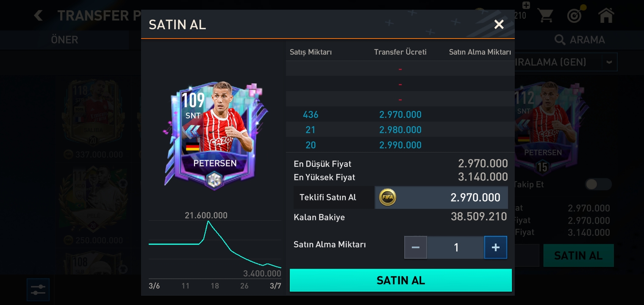Select the 2.970.000 offer price field
The image size is (644, 305).
click(441, 197)
